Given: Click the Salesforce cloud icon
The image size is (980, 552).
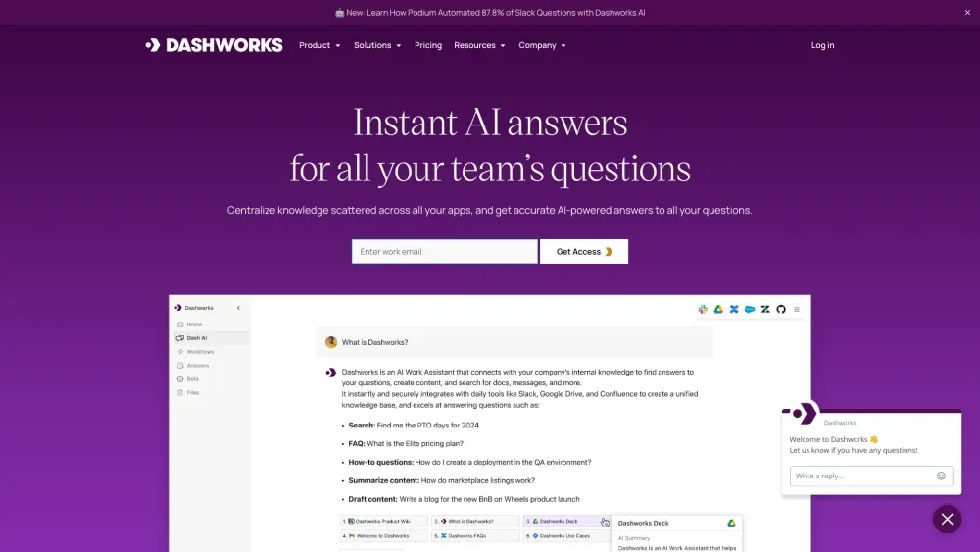Looking at the screenshot, I should pyautogui.click(x=750, y=309).
